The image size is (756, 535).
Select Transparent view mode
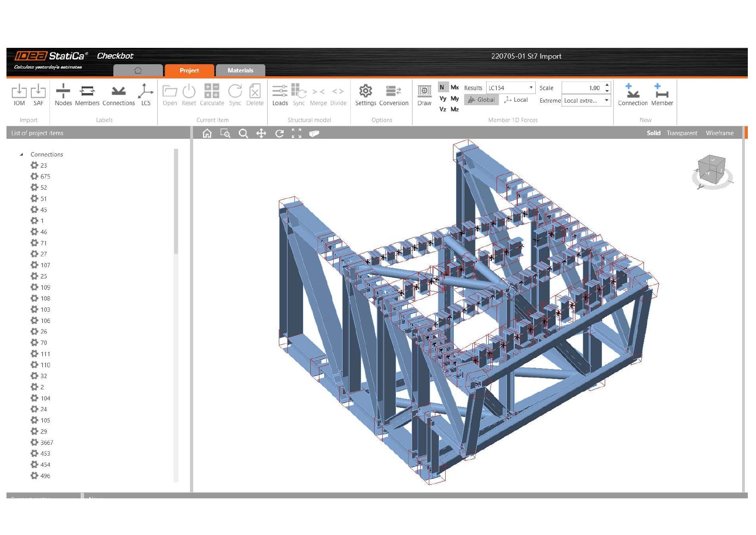tap(681, 133)
